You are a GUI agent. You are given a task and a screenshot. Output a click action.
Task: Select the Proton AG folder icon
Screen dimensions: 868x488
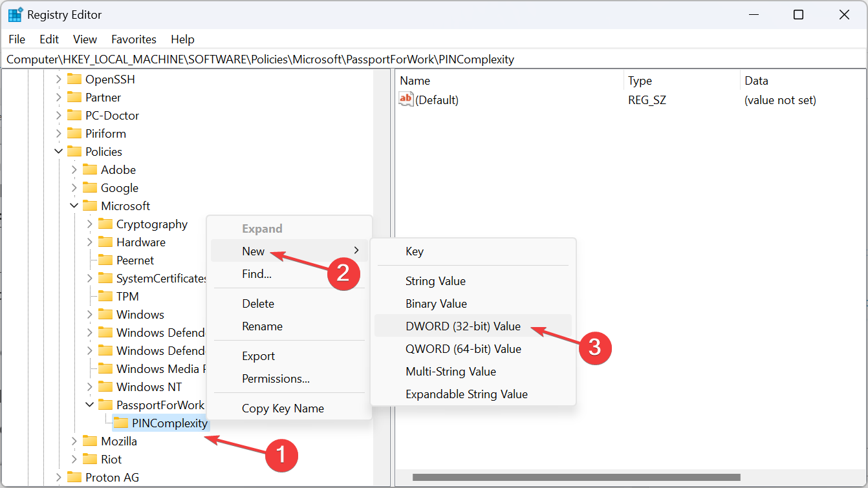tap(74, 478)
